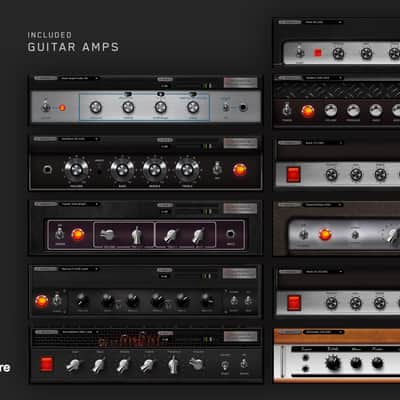Image resolution: width=400 pixels, height=400 pixels.
Task: Select first silver dome knob on diamond-plate amp
Action: (x=331, y=110)
